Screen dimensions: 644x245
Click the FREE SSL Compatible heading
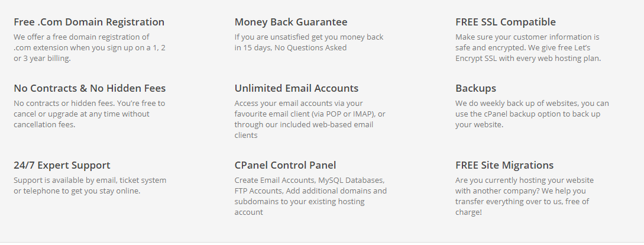click(506, 22)
